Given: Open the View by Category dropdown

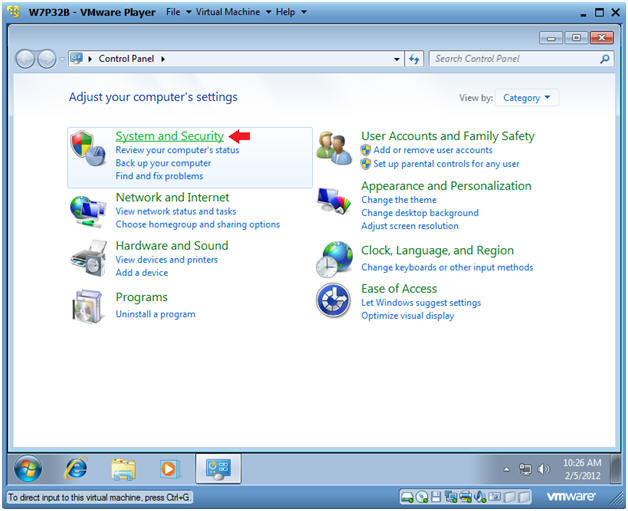Looking at the screenshot, I should coord(526,98).
